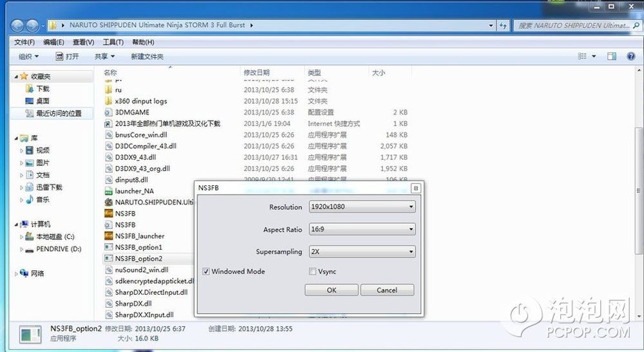Screen dimensions: 644x352
Task: Click the Cancel button in NS3FB dialog
Action: (x=387, y=290)
